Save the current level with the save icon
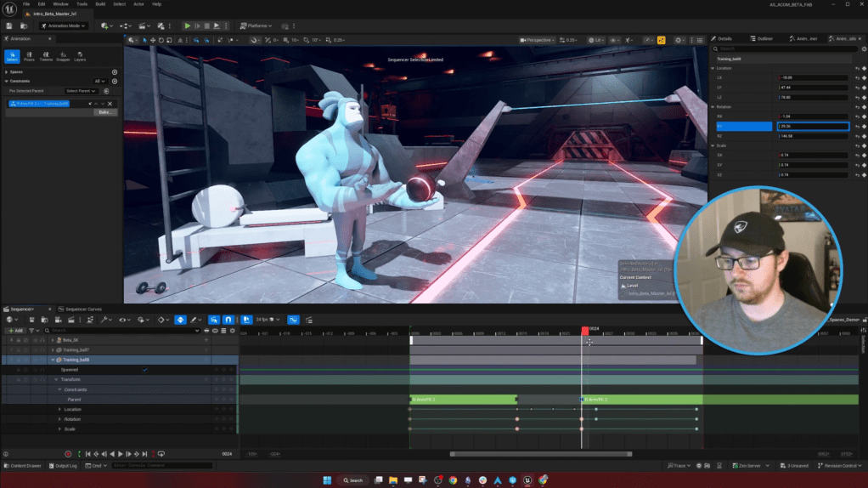Viewport: 868px width, 488px height. click(11, 26)
